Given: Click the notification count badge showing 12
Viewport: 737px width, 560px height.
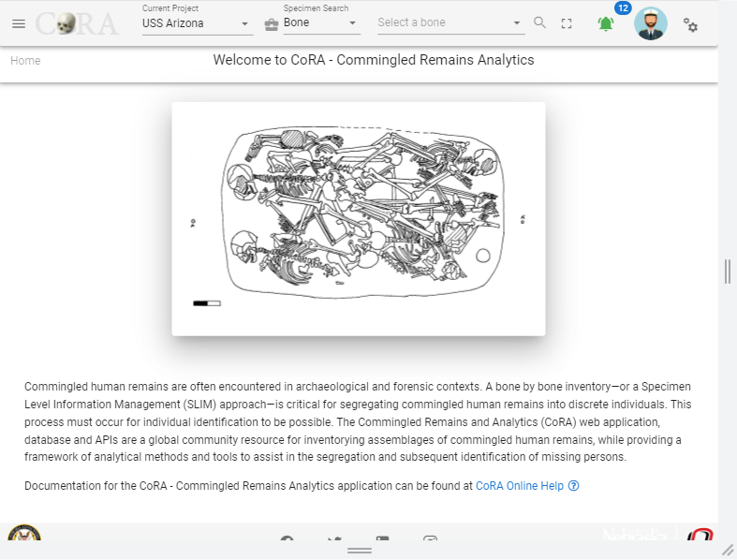Looking at the screenshot, I should pos(623,8).
